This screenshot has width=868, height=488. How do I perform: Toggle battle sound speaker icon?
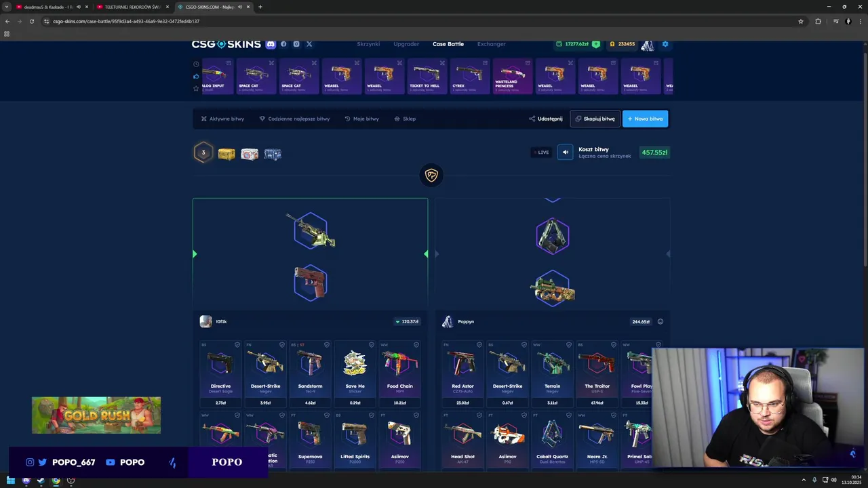click(565, 152)
